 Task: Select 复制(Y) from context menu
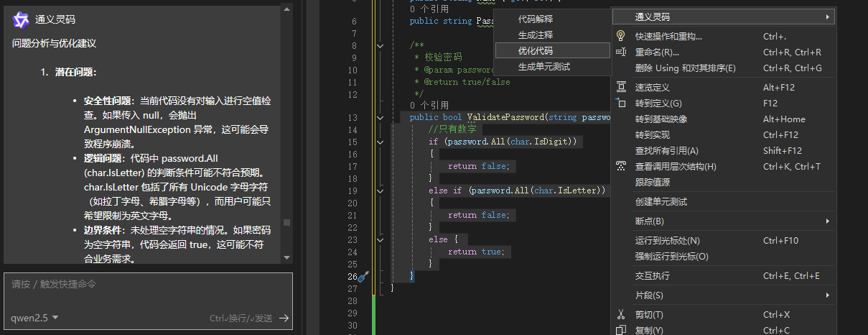[724, 330]
